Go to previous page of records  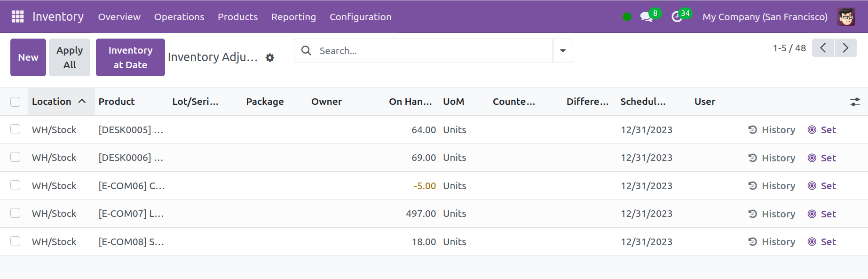click(823, 48)
